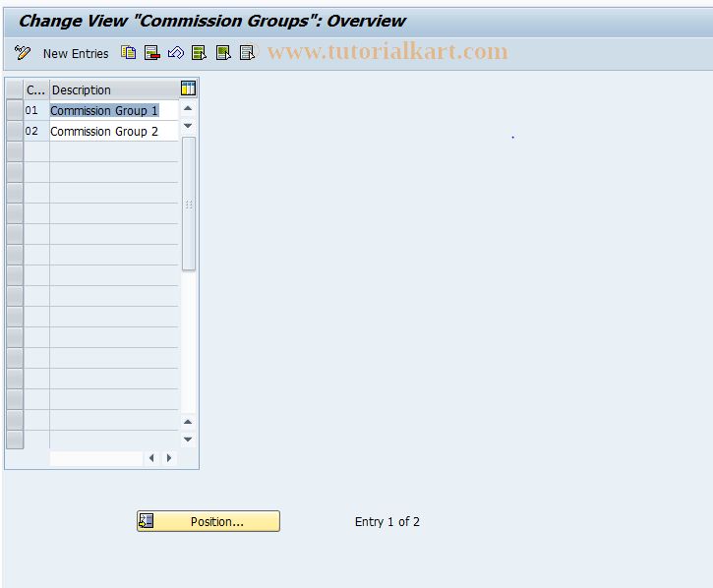
Task: Click the bottom scroll-down arrow of the table
Action: click(188, 440)
